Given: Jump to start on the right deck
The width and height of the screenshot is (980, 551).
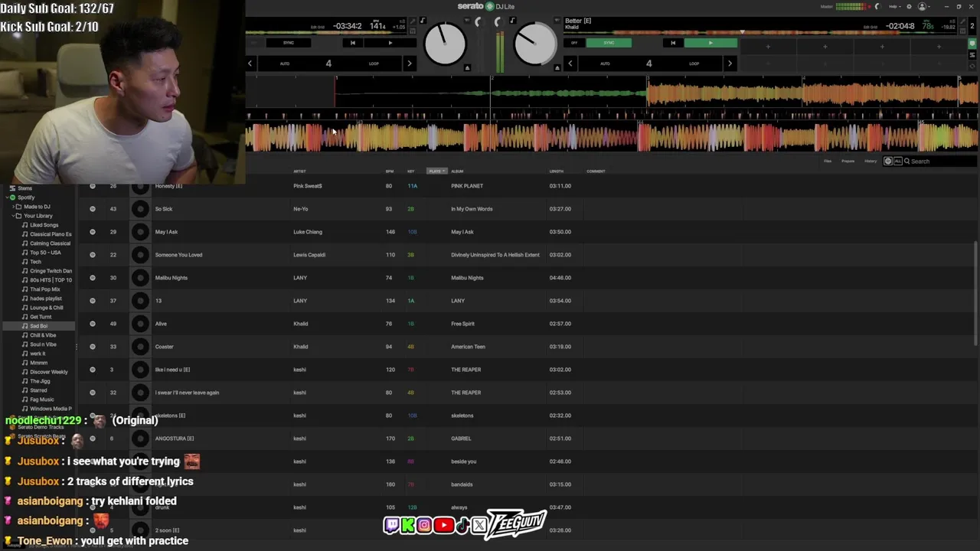Looking at the screenshot, I should click(x=673, y=43).
